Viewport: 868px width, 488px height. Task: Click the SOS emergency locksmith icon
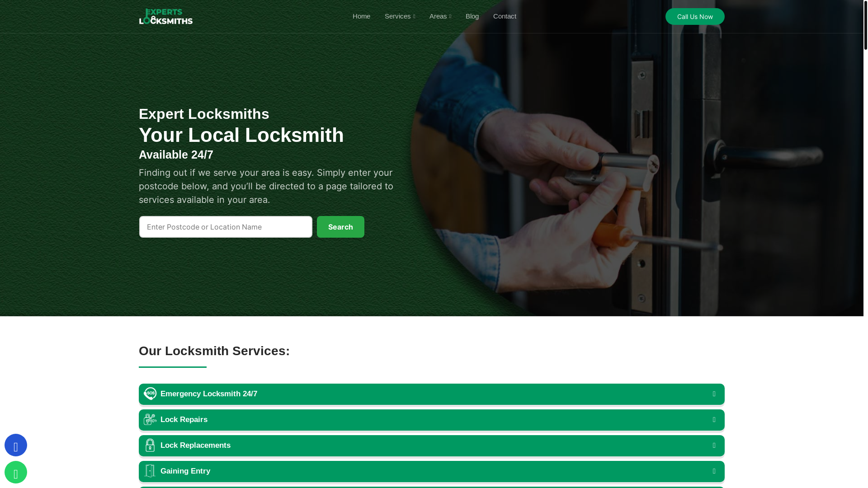tap(150, 394)
